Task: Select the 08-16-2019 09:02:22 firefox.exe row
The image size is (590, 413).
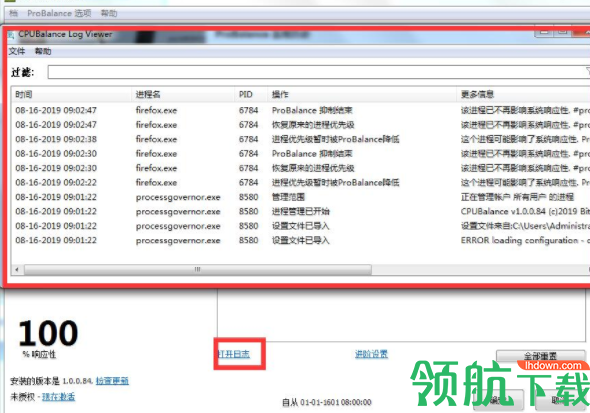Action: point(300,182)
